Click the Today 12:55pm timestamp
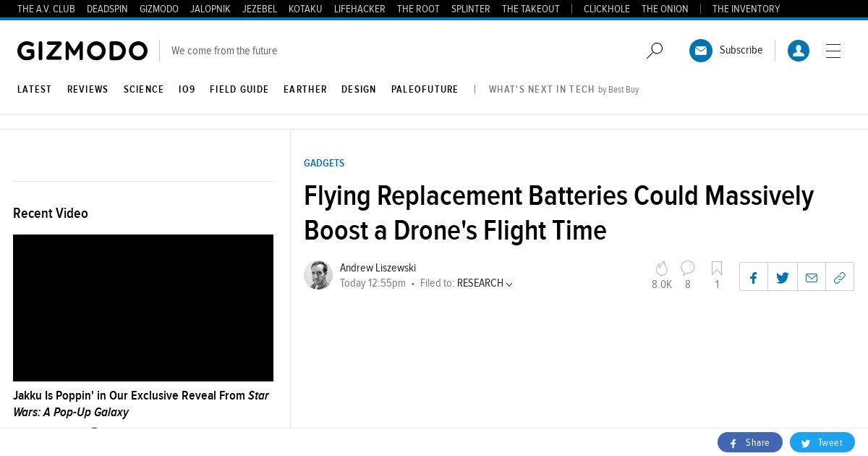Image resolution: width=868 pixels, height=456 pixels. [373, 284]
